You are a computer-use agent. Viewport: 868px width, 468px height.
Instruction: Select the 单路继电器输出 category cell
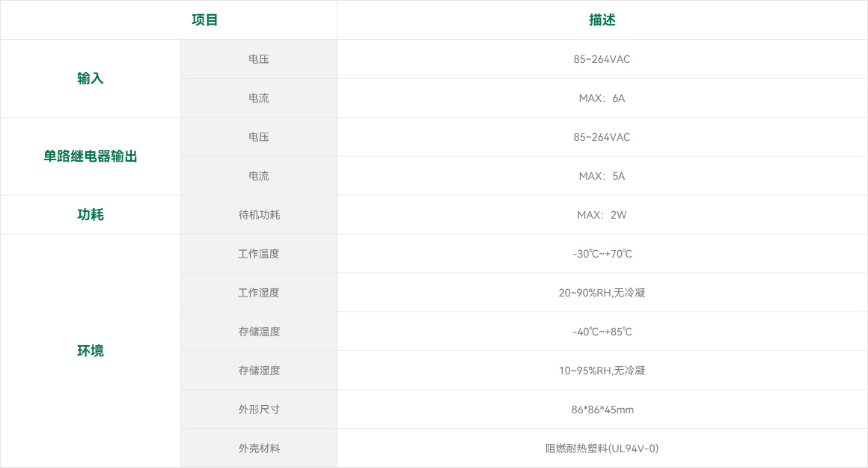click(91, 156)
